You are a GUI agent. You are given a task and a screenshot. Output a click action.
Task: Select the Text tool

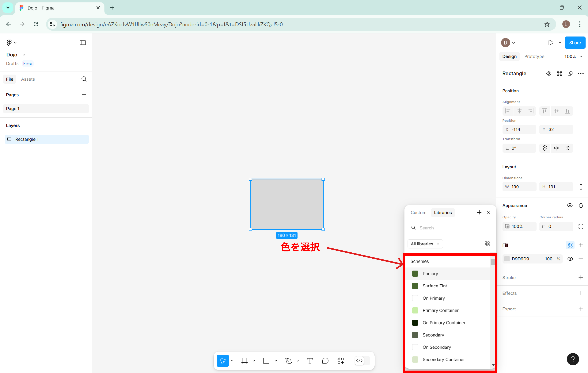point(310,361)
